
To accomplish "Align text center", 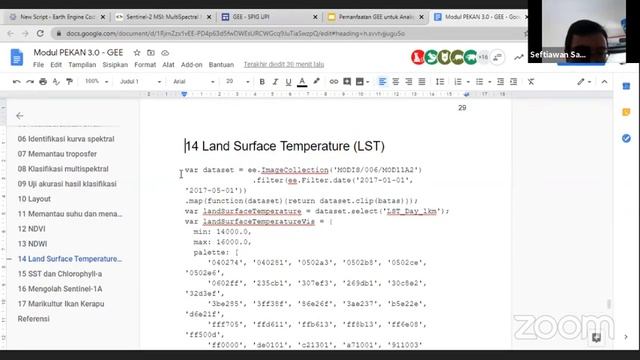I will tap(396, 82).
